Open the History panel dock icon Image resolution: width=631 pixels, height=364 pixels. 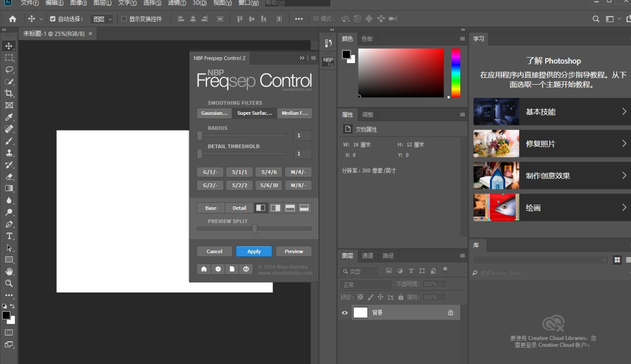pos(328,43)
